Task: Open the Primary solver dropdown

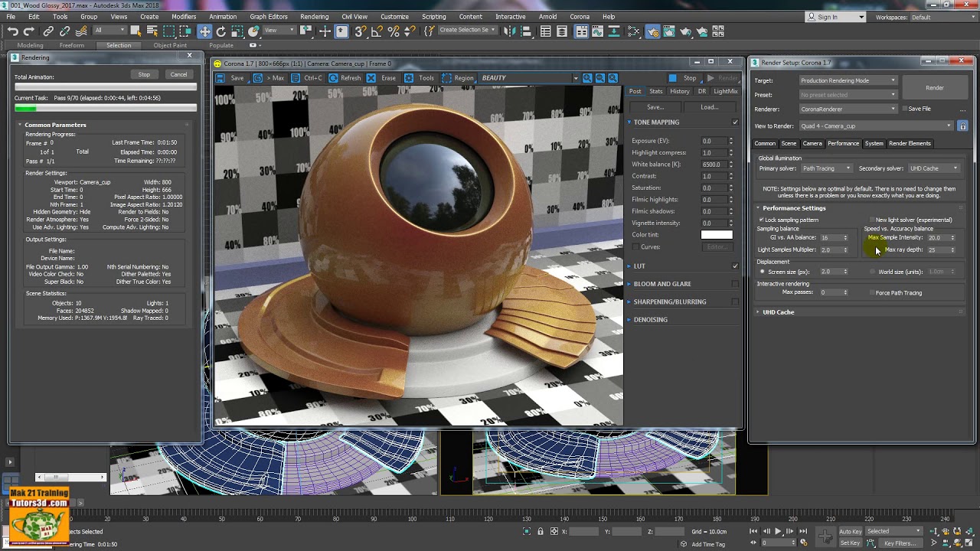Action: (x=826, y=168)
